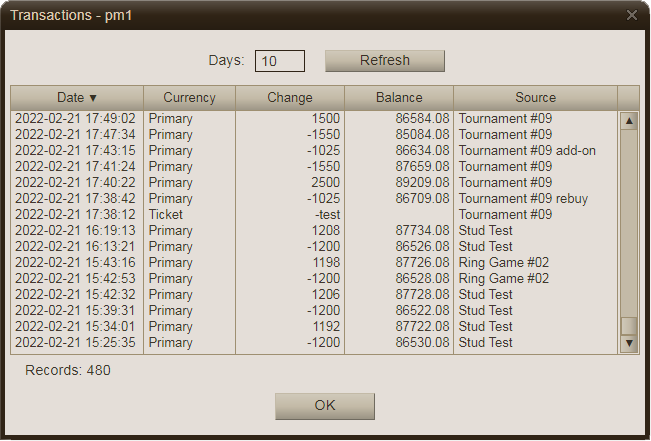Click the scrollbar down arrow

[x=629, y=343]
